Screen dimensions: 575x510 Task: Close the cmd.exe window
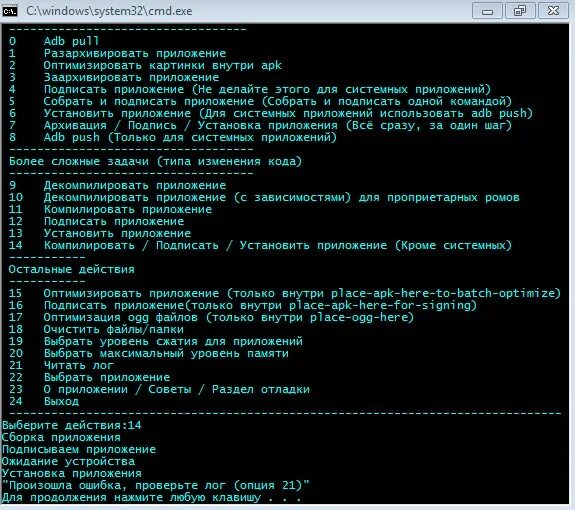pyautogui.click(x=553, y=11)
